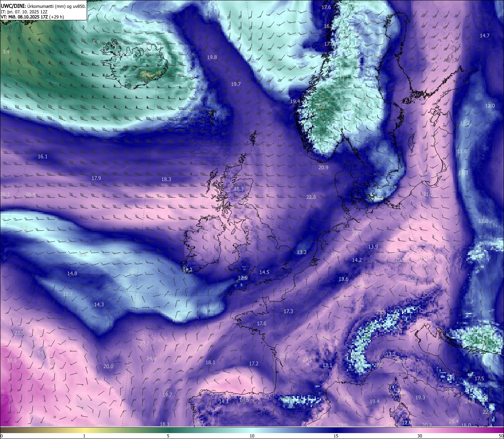Click the colorbar tick label '30'

click(x=420, y=436)
